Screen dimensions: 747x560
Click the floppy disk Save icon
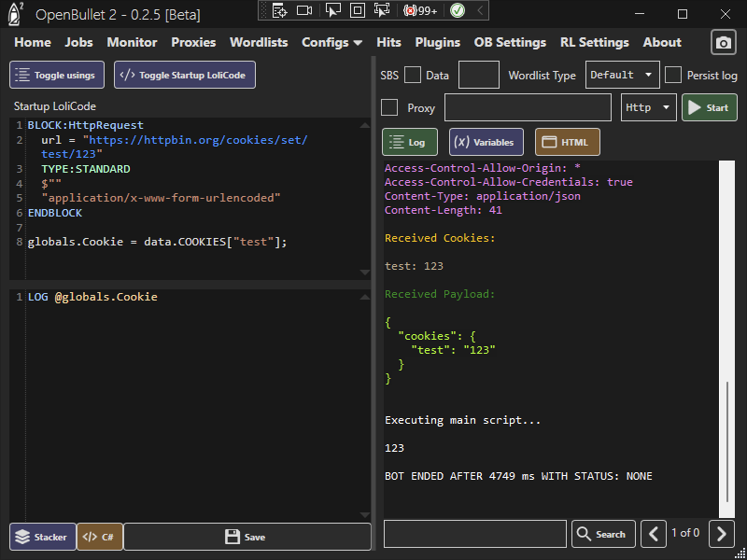[x=233, y=537]
